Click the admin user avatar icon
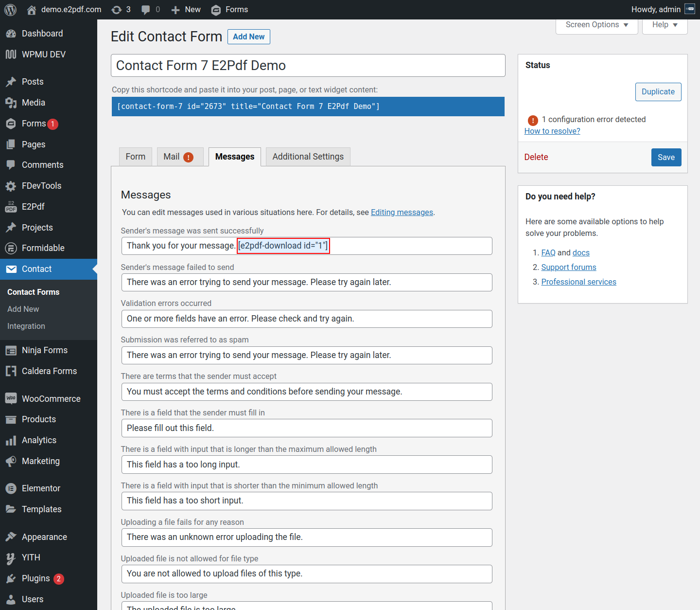Screen dimensions: 700x610 click(690, 9)
